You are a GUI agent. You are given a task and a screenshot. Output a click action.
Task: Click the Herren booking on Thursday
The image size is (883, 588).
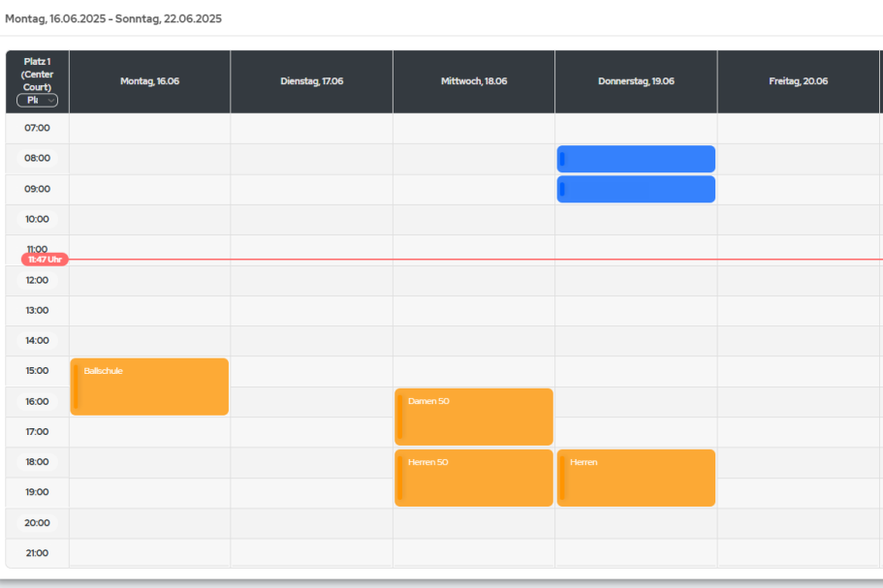636,478
